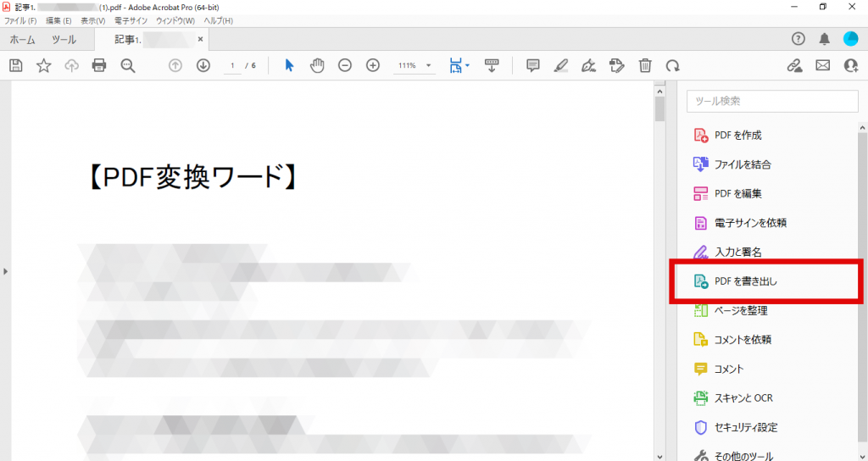Send file by email envelope icon

coord(823,66)
